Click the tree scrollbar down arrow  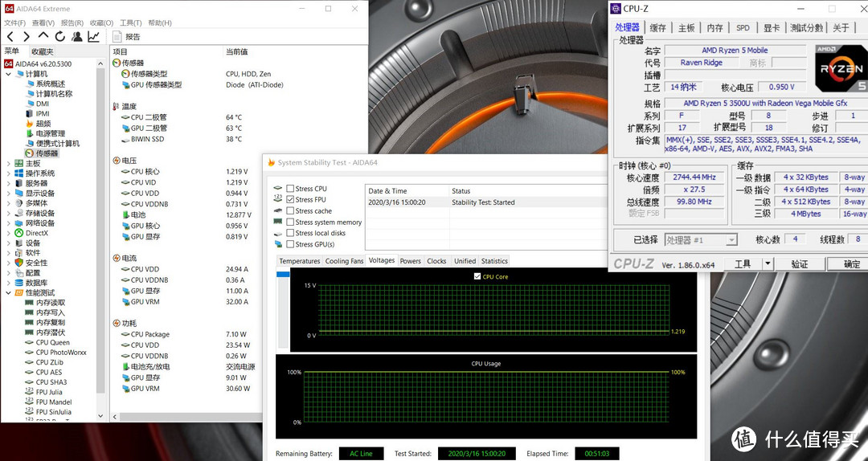click(100, 415)
